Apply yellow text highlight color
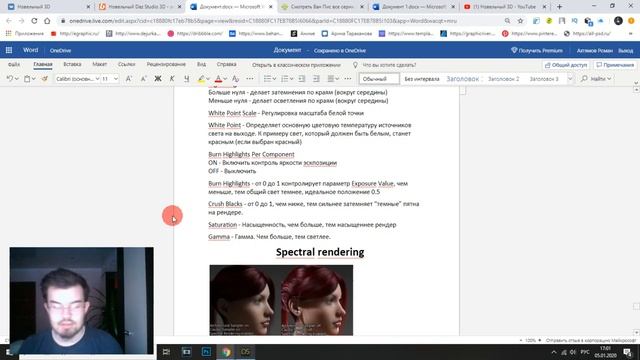This screenshot has height=360, width=640. (201, 79)
